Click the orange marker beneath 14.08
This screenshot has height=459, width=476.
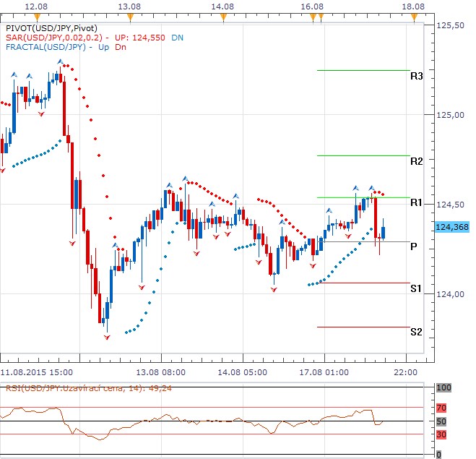point(222,17)
